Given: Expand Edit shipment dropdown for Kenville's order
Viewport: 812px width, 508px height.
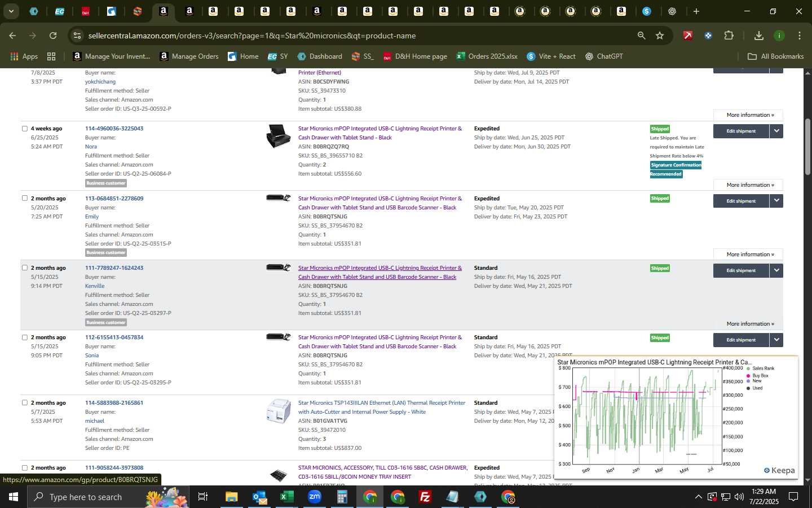Looking at the screenshot, I should click(776, 270).
